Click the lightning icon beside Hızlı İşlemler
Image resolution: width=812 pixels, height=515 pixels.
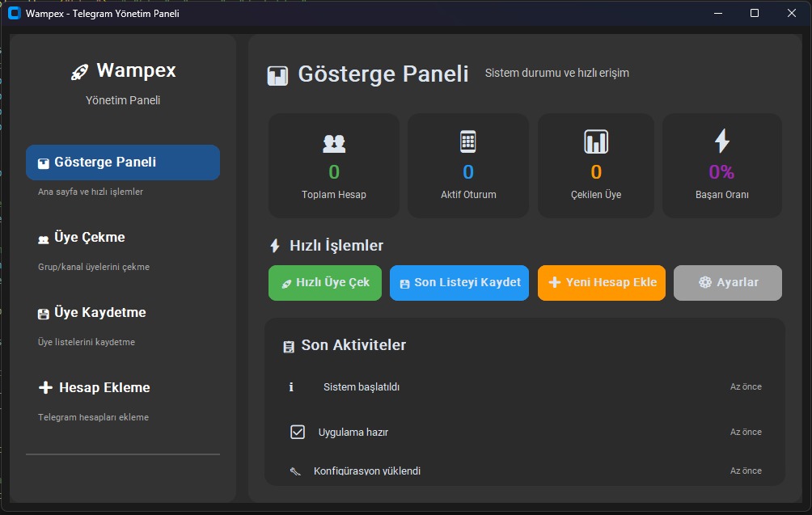[x=275, y=246]
